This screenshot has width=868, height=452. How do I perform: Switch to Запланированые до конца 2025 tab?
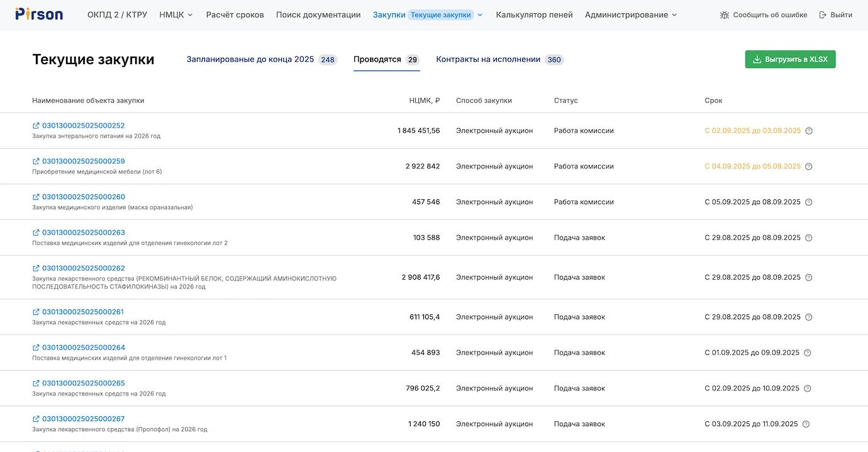tap(250, 59)
